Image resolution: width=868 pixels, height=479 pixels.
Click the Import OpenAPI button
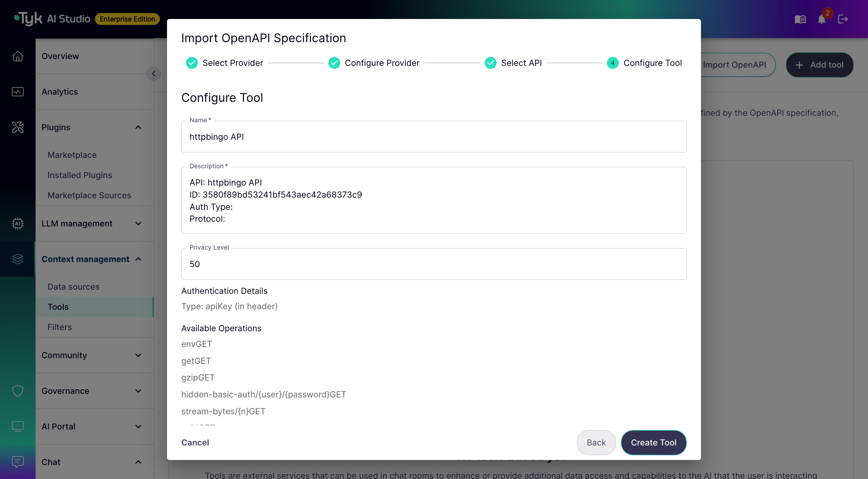point(738,65)
